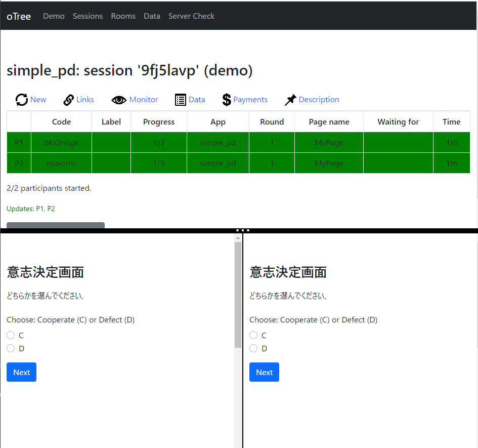Click the '2/2 participants started.' text
The image size is (478, 448).
click(x=49, y=188)
